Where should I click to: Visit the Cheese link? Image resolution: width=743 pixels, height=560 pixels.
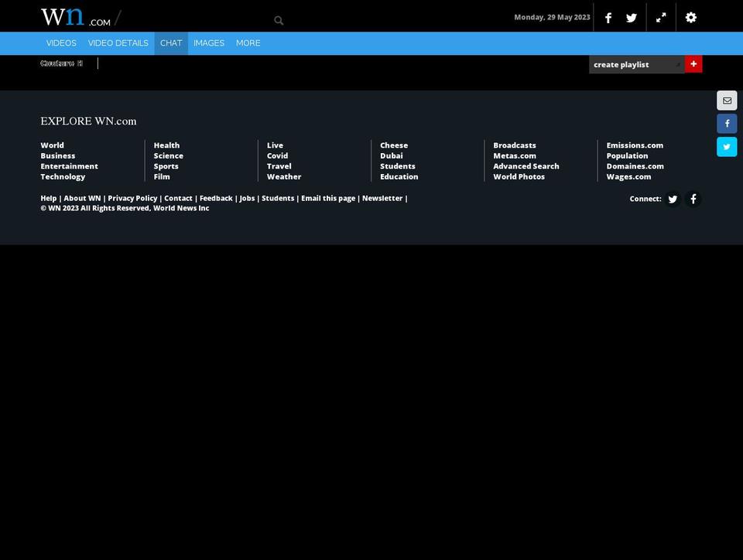click(x=394, y=145)
